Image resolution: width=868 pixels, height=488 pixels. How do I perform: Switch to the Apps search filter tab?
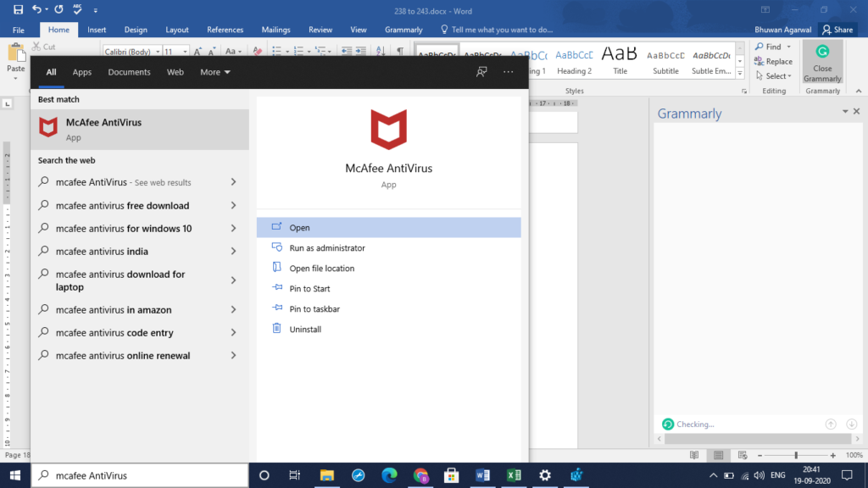[x=82, y=72]
